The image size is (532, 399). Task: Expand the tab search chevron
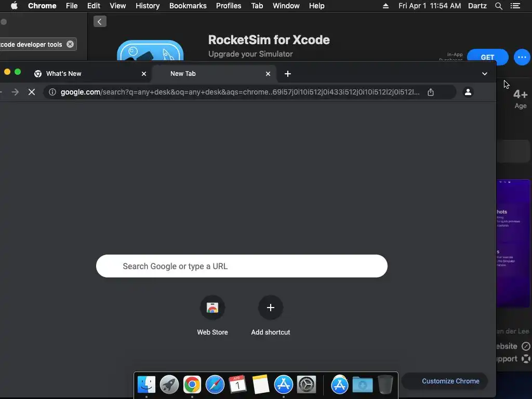[485, 74]
